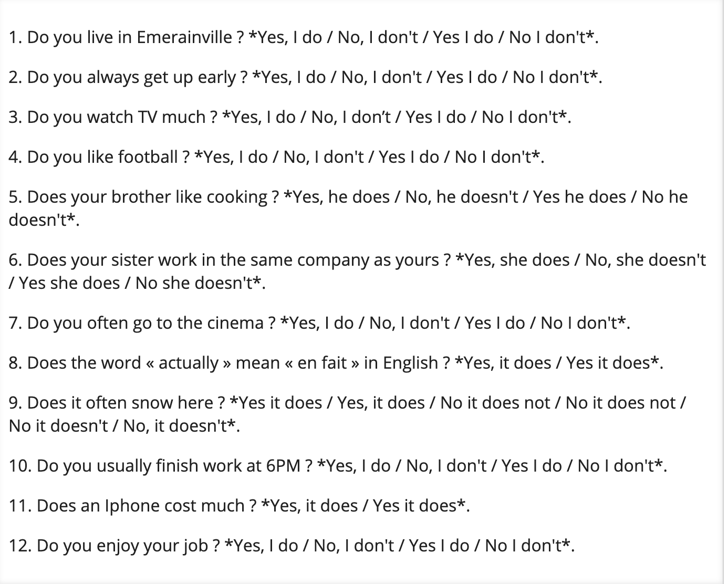This screenshot has width=728, height=584.
Task: Click answer options after 'Do you enjoy your job'
Action: pos(399,545)
